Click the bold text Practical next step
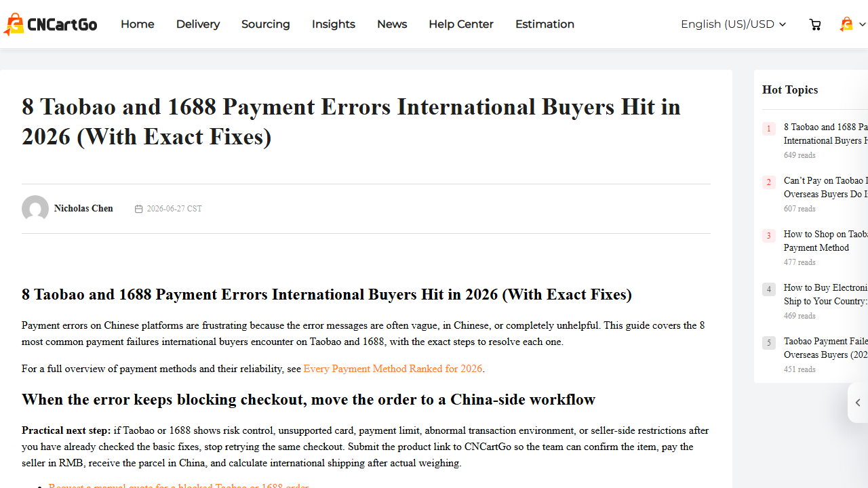Screen dimensions: 868x488 click(66, 430)
